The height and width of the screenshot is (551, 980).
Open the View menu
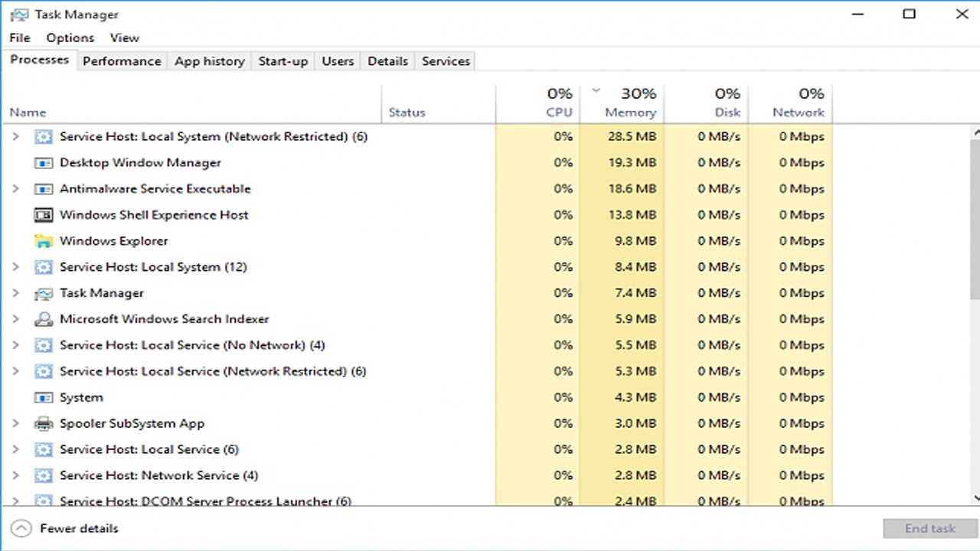point(125,37)
